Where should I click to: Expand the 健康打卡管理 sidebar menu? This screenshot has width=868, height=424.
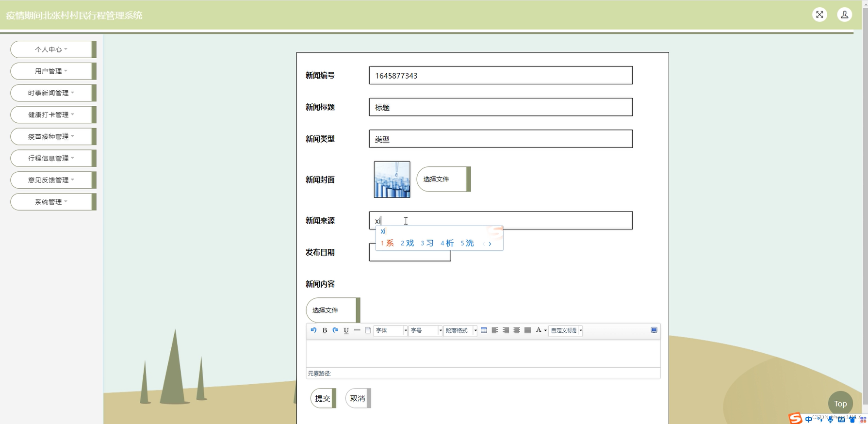(x=53, y=115)
